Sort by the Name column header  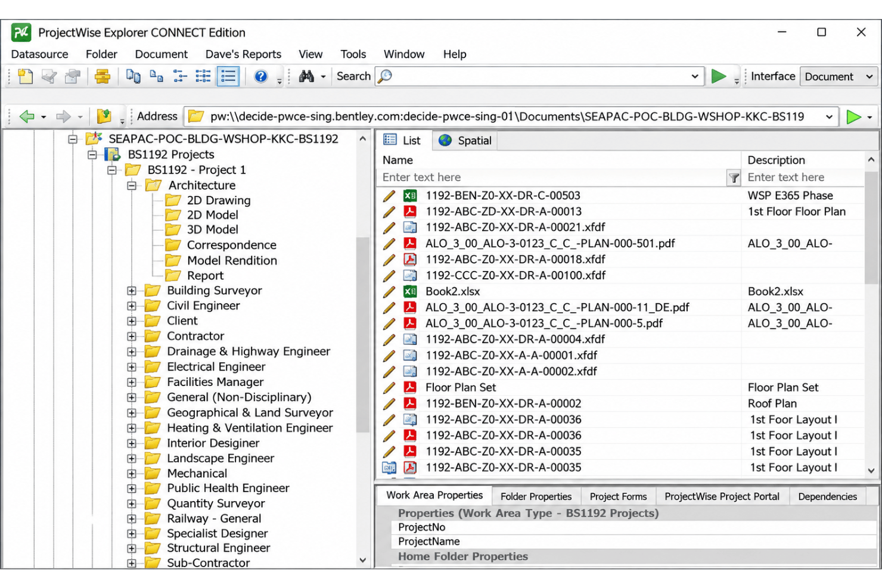tap(558, 160)
